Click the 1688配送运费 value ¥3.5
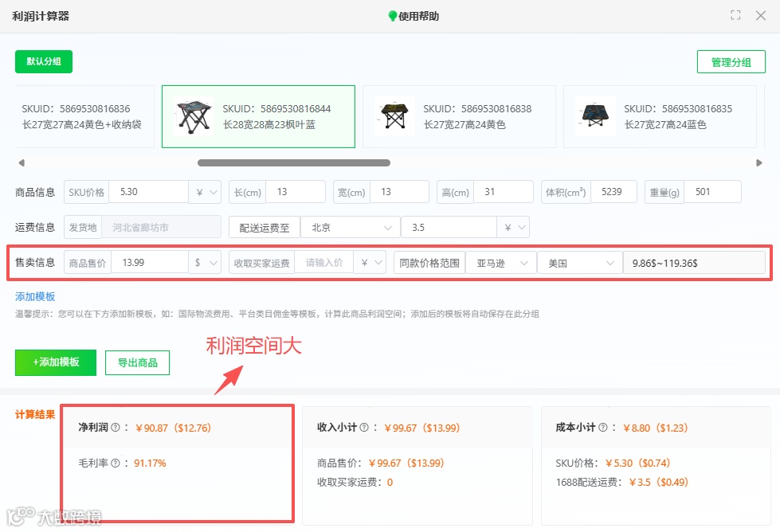Viewport: 780px width, 532px height. coord(659,483)
